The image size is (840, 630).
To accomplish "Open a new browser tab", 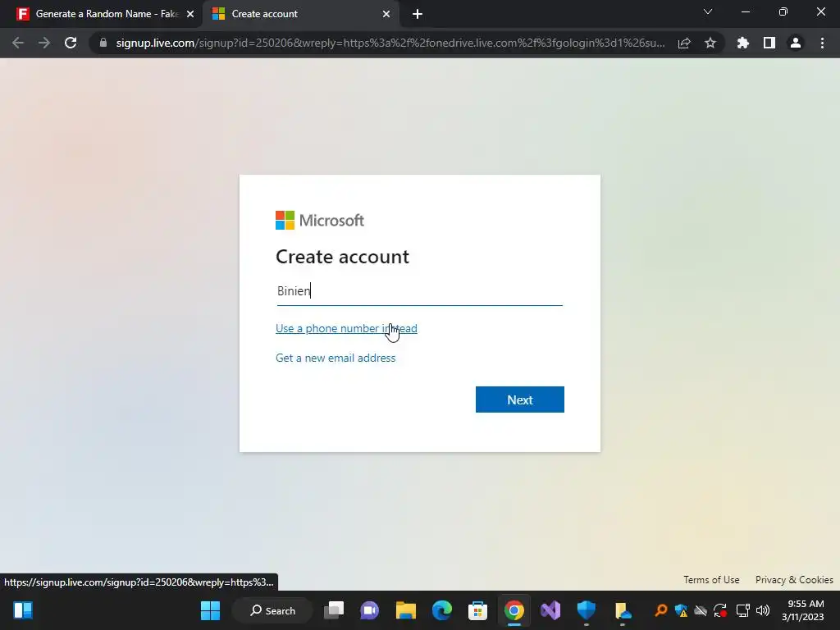I will pos(418,14).
